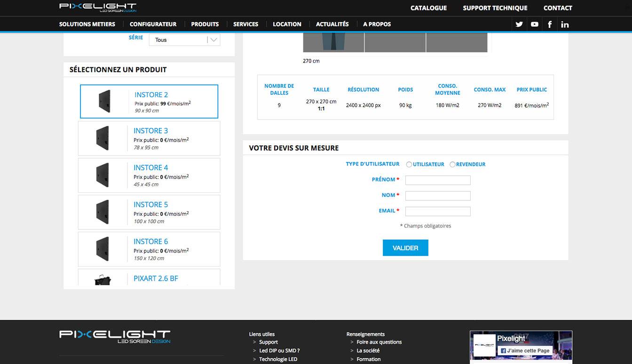The height and width of the screenshot is (364, 632).
Task: Open the Contact page
Action: [x=558, y=8]
